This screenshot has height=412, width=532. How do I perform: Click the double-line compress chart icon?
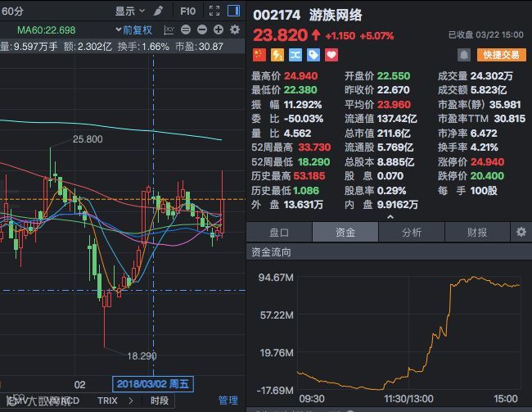coord(186,29)
